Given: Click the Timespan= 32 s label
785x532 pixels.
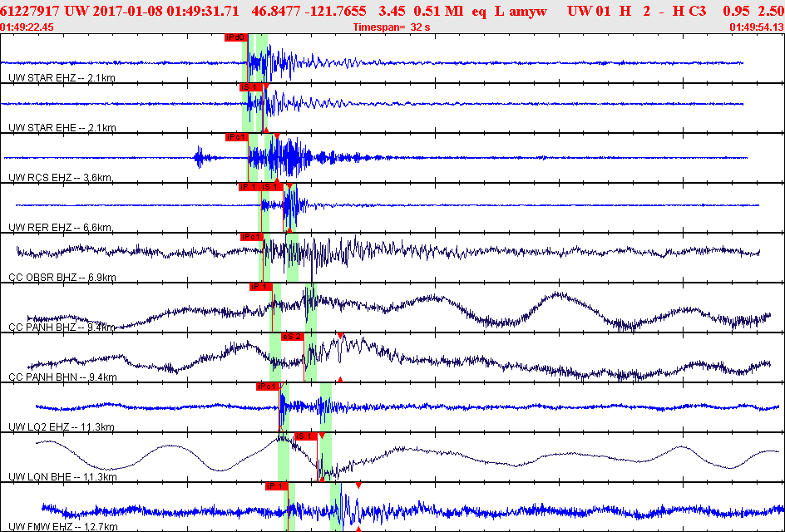Looking at the screenshot, I should click(392, 27).
